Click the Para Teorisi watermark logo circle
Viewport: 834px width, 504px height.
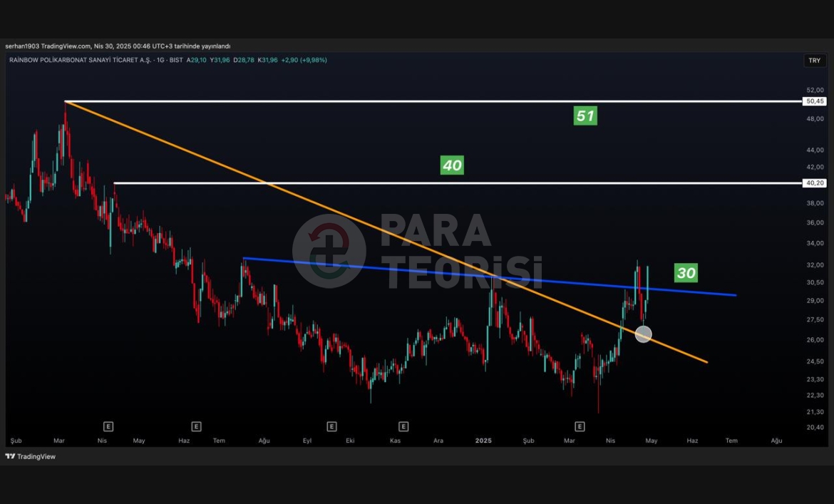[329, 250]
